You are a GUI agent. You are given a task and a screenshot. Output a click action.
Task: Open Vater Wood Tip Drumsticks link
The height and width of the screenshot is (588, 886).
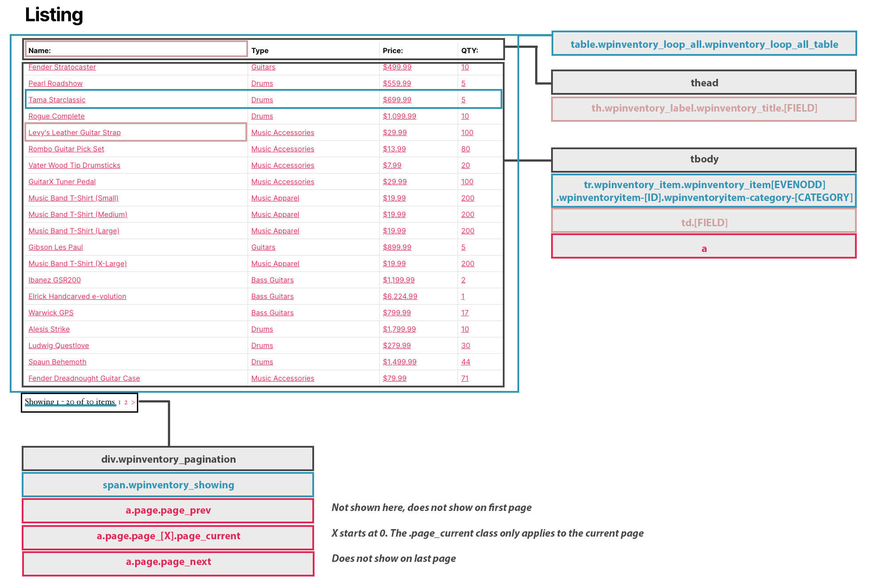[74, 165]
